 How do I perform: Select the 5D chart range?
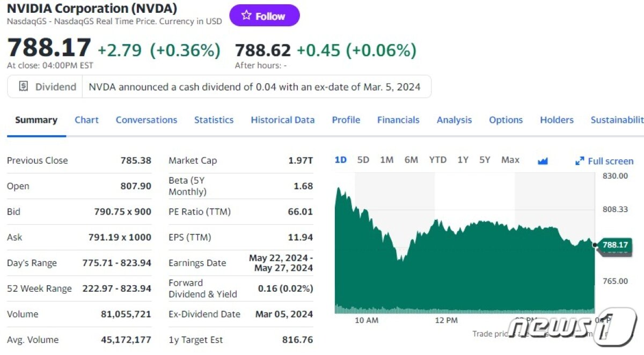pyautogui.click(x=363, y=160)
